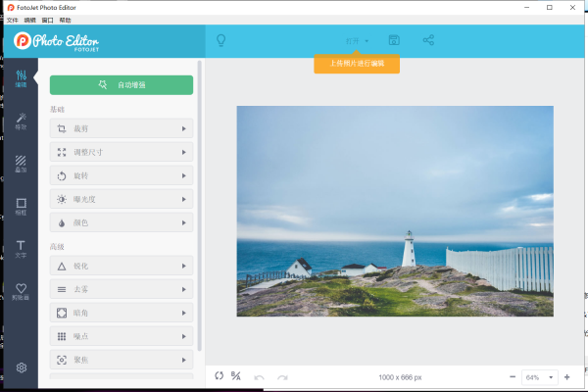This screenshot has width=588, height=392.
Task: Select the 裁剪 crop tool icon
Action: click(x=62, y=128)
